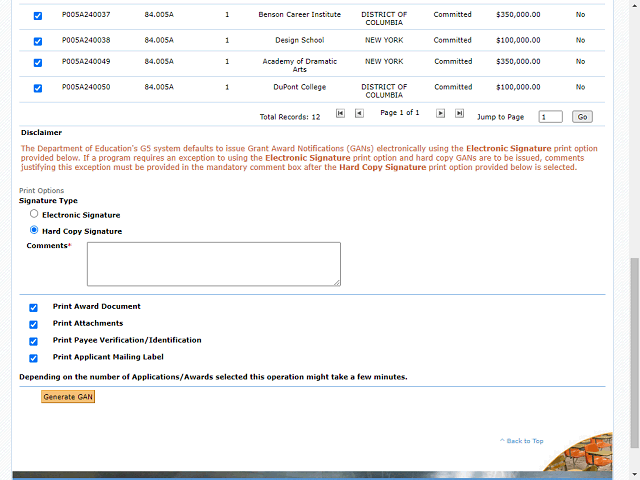Image resolution: width=640 pixels, height=480 pixels.
Task: Click DISTRICT OF COLUMBIA in the Benson row
Action: pos(384,19)
